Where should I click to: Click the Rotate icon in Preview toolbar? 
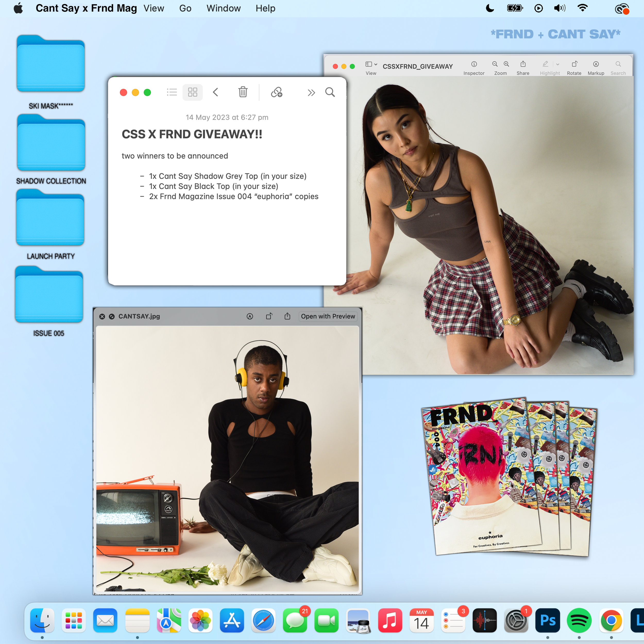[x=574, y=64]
